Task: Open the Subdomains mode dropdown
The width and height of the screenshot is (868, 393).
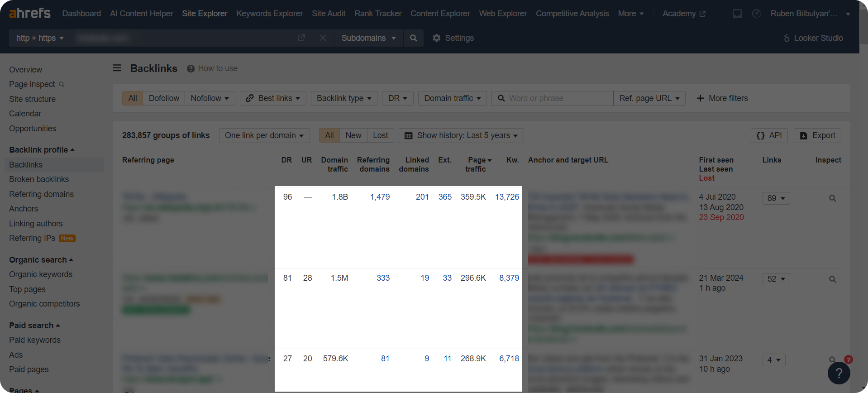Action: [x=369, y=38]
